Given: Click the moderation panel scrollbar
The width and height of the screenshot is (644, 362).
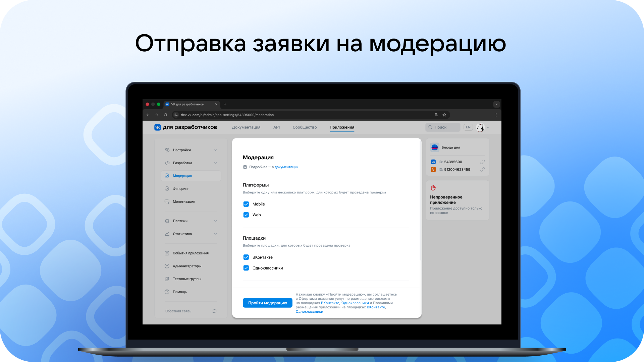Looking at the screenshot, I should click(420, 200).
